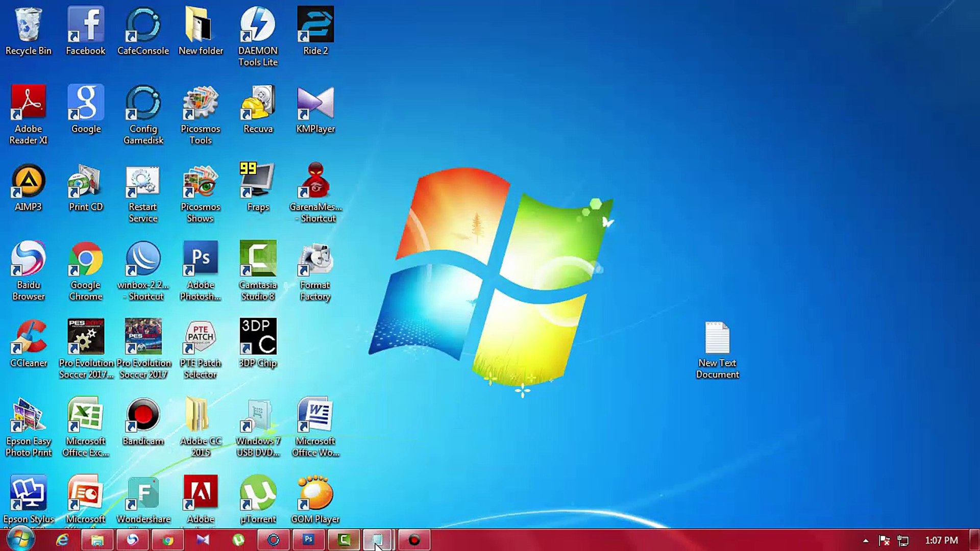Click the network icon in system tray
980x551 pixels.
click(x=903, y=540)
